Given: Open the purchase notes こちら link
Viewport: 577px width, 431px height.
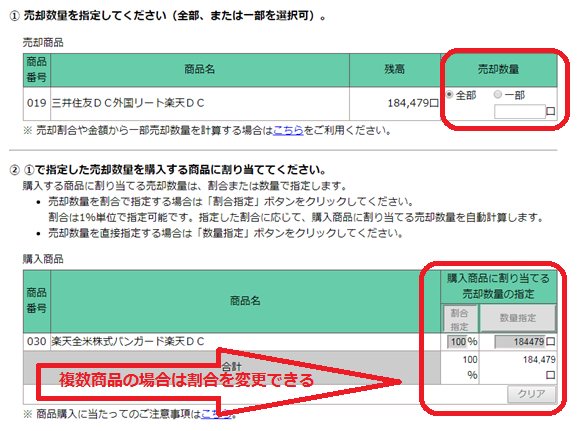Looking at the screenshot, I should click(x=217, y=414).
